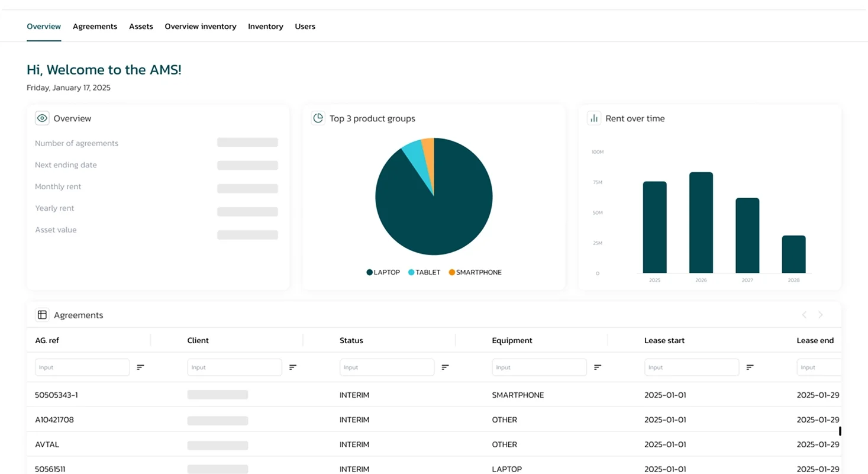Open the Users tab
This screenshot has width=868, height=474.
(x=305, y=27)
